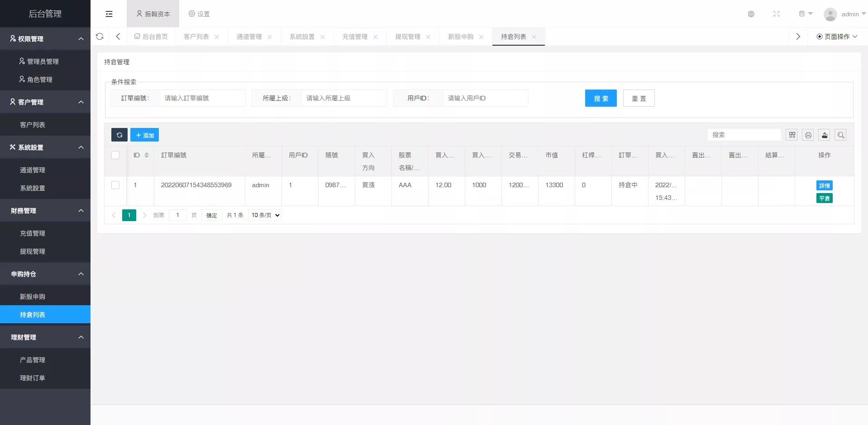Focus the 所屬上級 input field
This screenshot has height=425, width=868.
tap(344, 98)
